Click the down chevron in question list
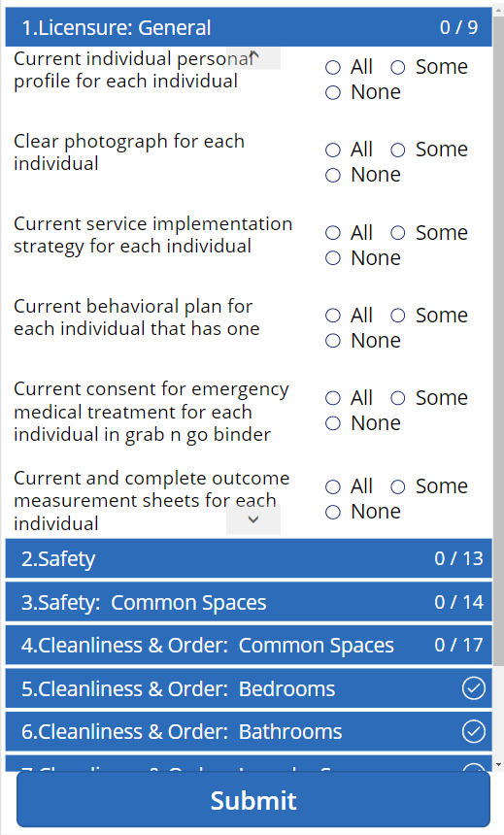This screenshot has width=504, height=835. click(253, 519)
